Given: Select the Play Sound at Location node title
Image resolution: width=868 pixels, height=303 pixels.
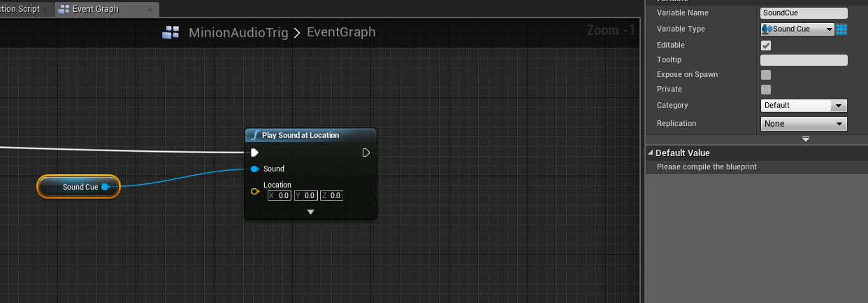Looking at the screenshot, I should tap(301, 135).
